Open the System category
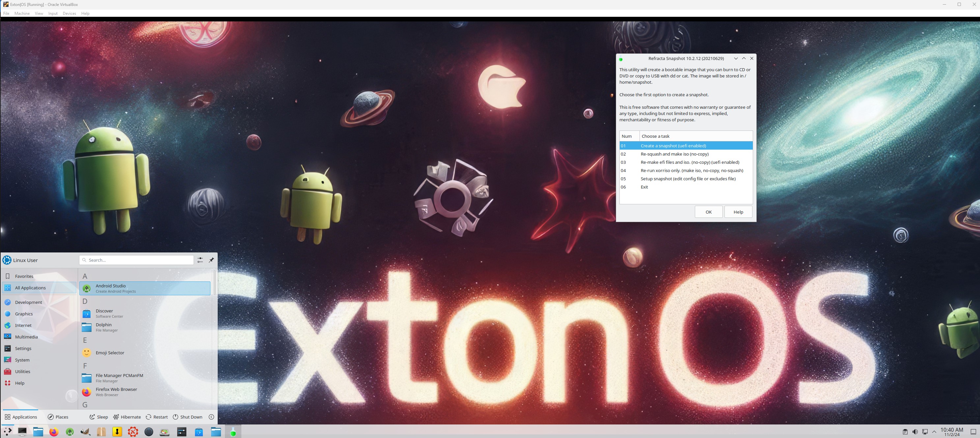Screen dimensions: 980x438 click(x=39, y=360)
